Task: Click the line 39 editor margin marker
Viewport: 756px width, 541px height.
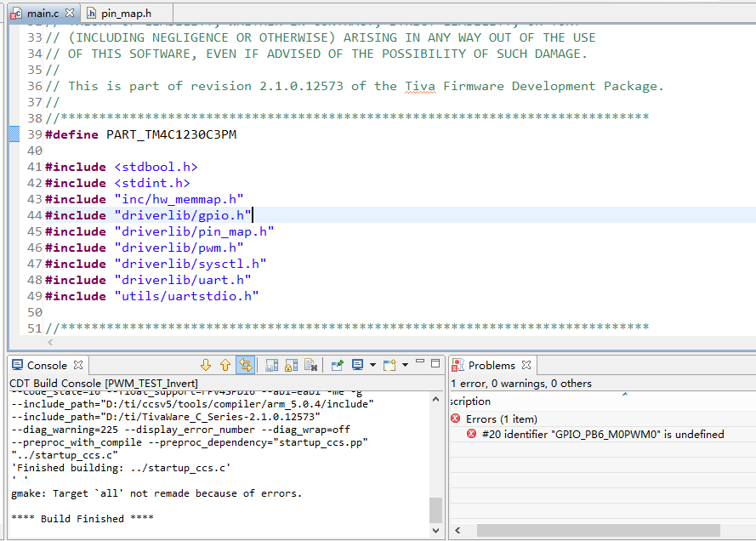Action: (14, 134)
